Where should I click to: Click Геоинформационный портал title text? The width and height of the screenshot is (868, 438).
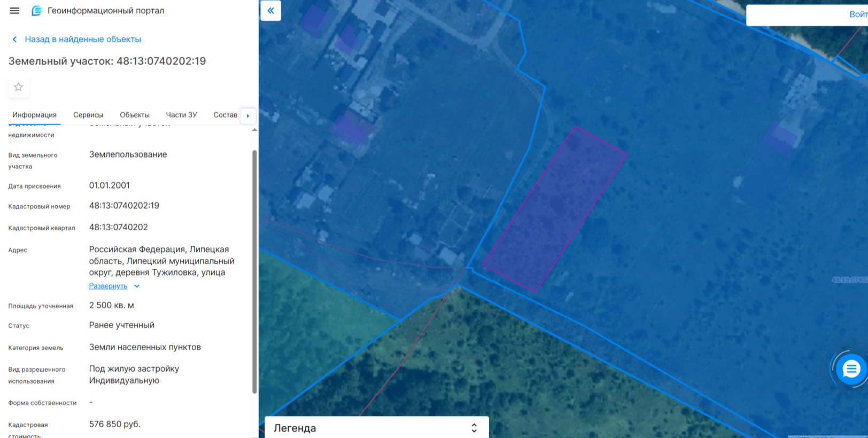pyautogui.click(x=106, y=11)
